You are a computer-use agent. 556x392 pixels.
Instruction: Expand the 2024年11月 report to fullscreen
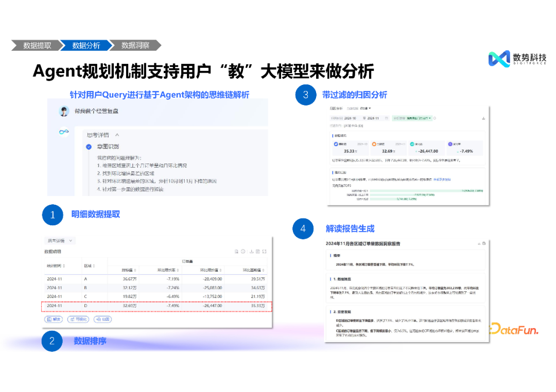(484, 243)
